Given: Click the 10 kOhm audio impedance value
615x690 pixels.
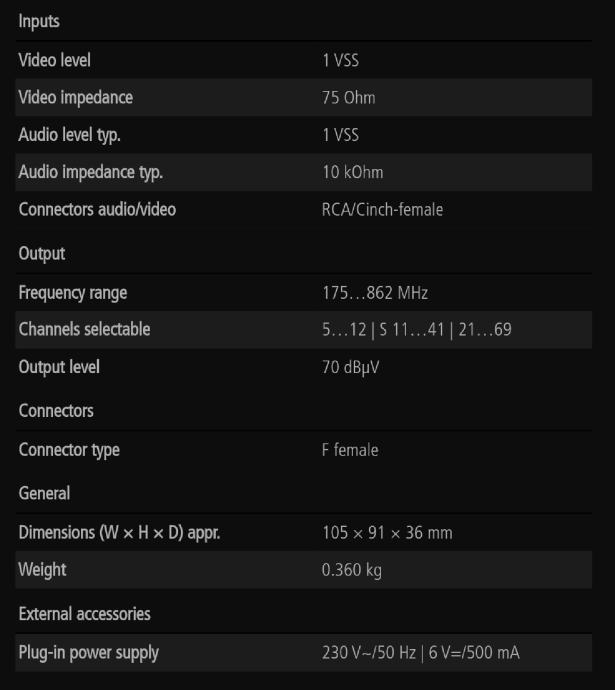Looking at the screenshot, I should coord(352,173).
